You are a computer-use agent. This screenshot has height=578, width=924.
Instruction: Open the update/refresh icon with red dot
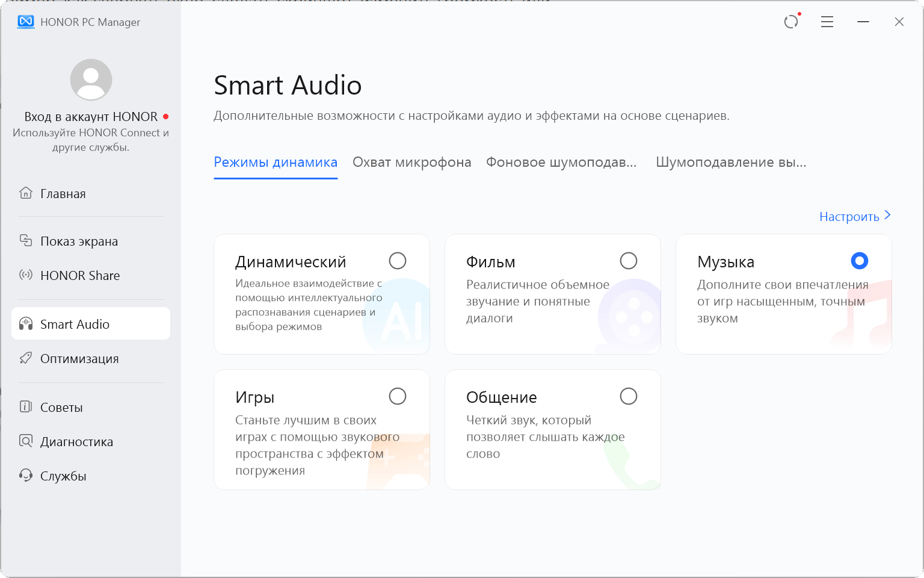(x=791, y=22)
